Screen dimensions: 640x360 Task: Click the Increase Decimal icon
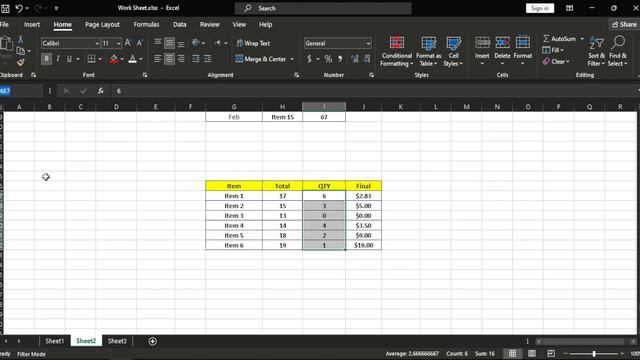point(355,59)
